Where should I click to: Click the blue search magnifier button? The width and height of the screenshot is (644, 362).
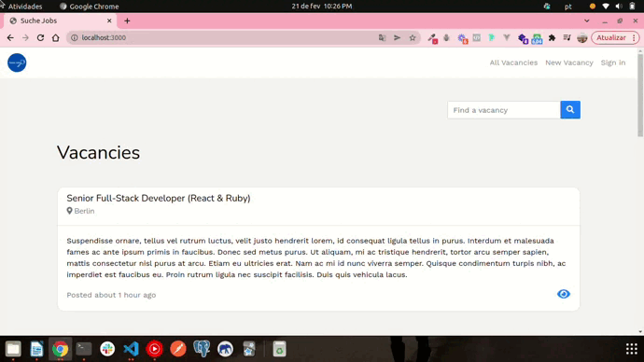[570, 109]
